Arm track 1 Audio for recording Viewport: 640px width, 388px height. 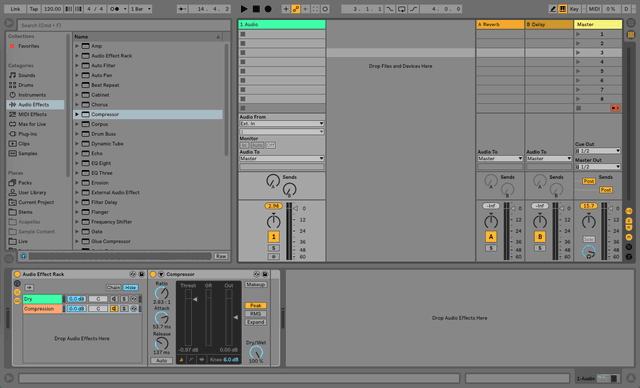tap(273, 257)
